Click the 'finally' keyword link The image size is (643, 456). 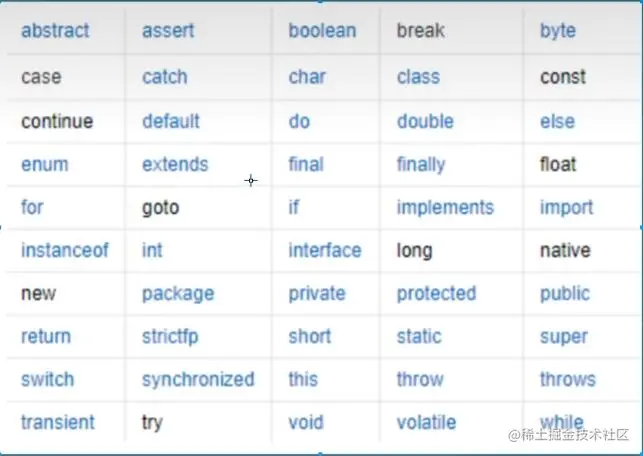point(421,165)
